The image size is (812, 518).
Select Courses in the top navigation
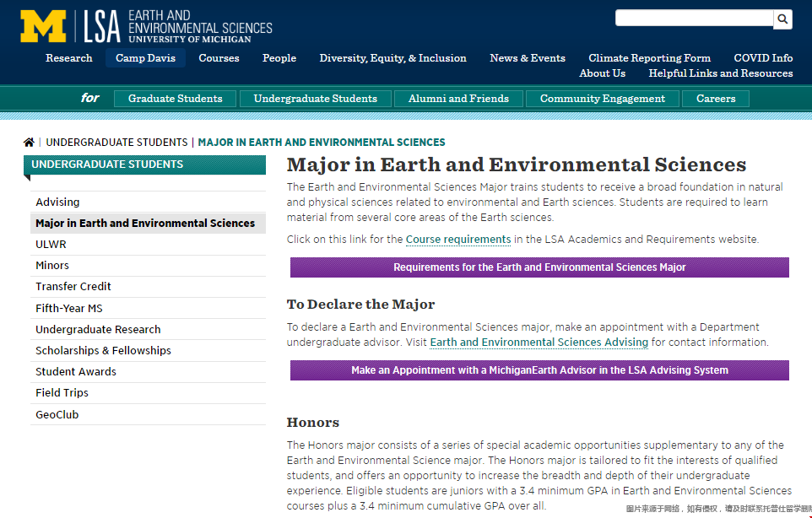coord(219,58)
